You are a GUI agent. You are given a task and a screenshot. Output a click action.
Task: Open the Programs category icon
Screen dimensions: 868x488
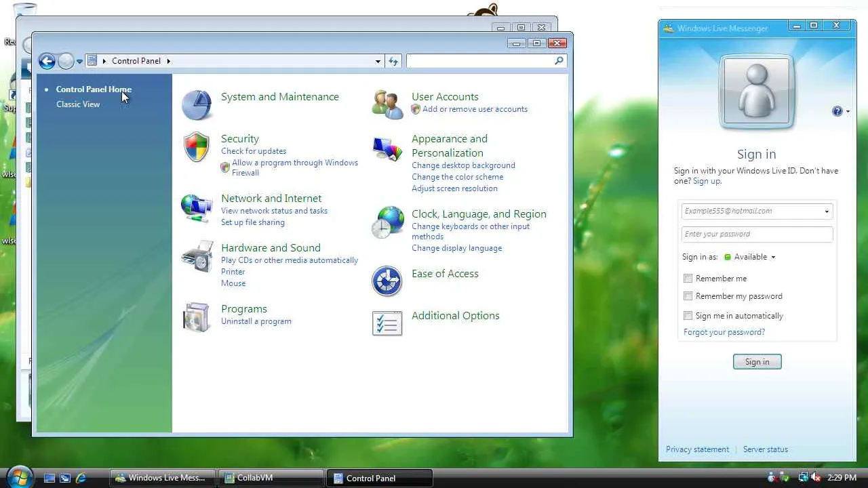pyautogui.click(x=197, y=317)
